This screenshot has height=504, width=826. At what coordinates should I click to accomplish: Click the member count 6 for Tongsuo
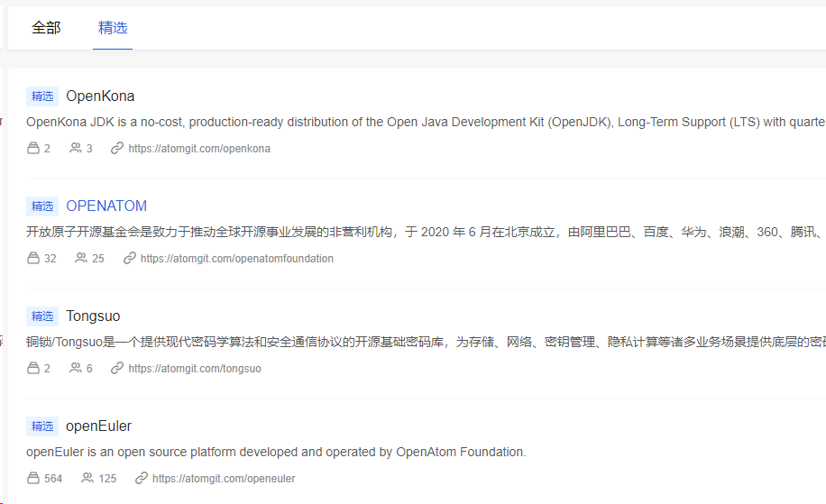tap(89, 369)
